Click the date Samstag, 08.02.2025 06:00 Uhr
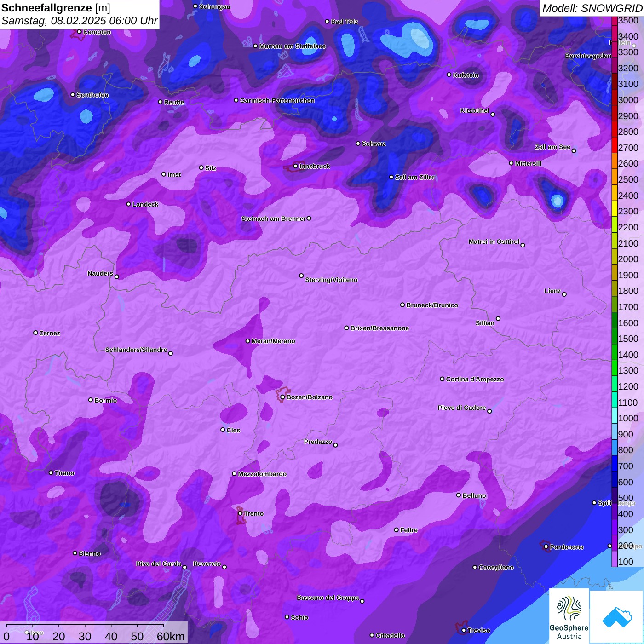The width and height of the screenshot is (644, 644). [x=80, y=21]
